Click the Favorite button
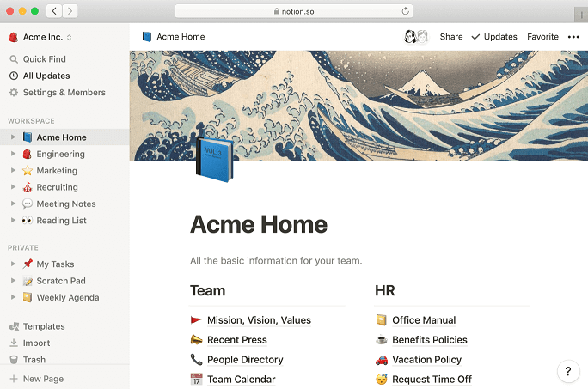This screenshot has width=588, height=389. tap(542, 37)
